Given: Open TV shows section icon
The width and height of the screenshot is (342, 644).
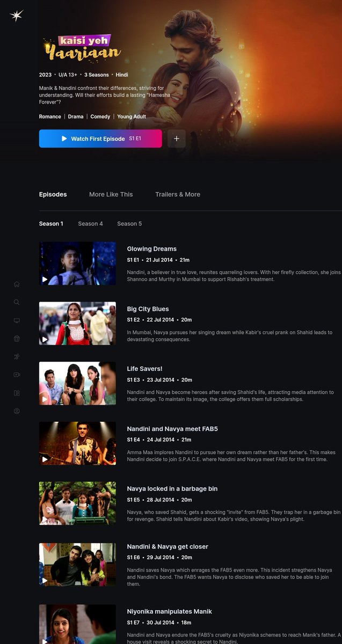Looking at the screenshot, I should [x=17, y=320].
